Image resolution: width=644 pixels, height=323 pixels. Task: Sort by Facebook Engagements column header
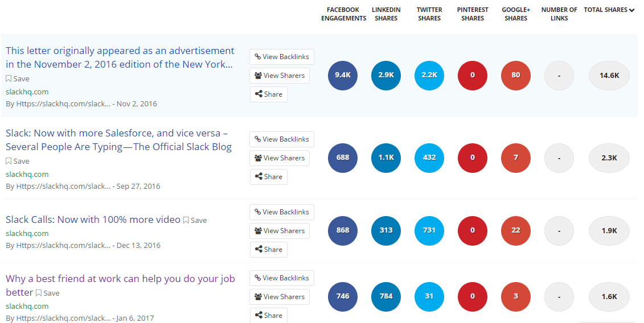[343, 14]
